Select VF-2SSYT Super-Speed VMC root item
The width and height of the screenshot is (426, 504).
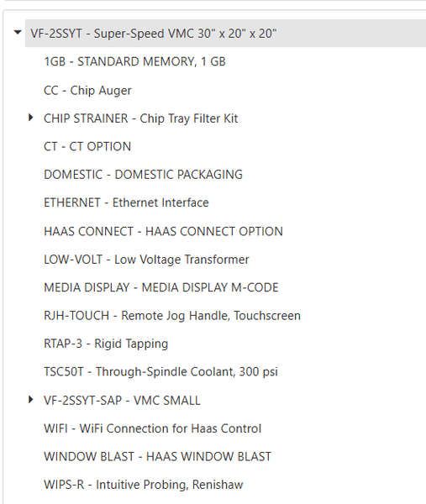click(x=154, y=34)
